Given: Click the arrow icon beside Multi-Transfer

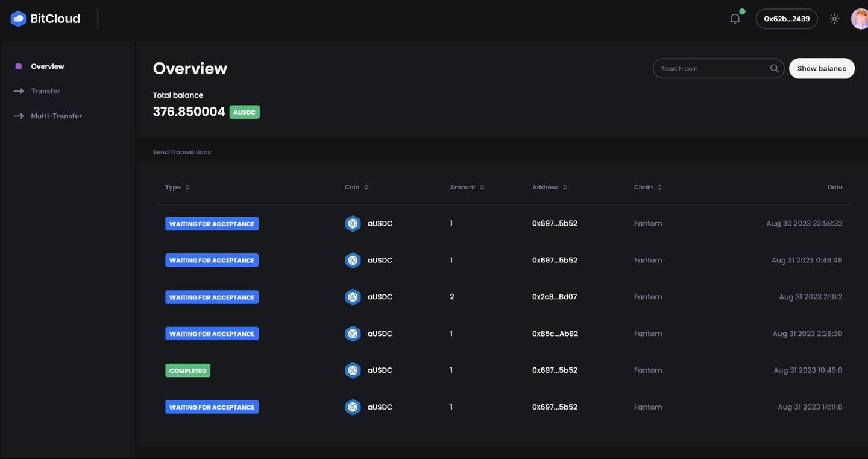Looking at the screenshot, I should pyautogui.click(x=19, y=116).
